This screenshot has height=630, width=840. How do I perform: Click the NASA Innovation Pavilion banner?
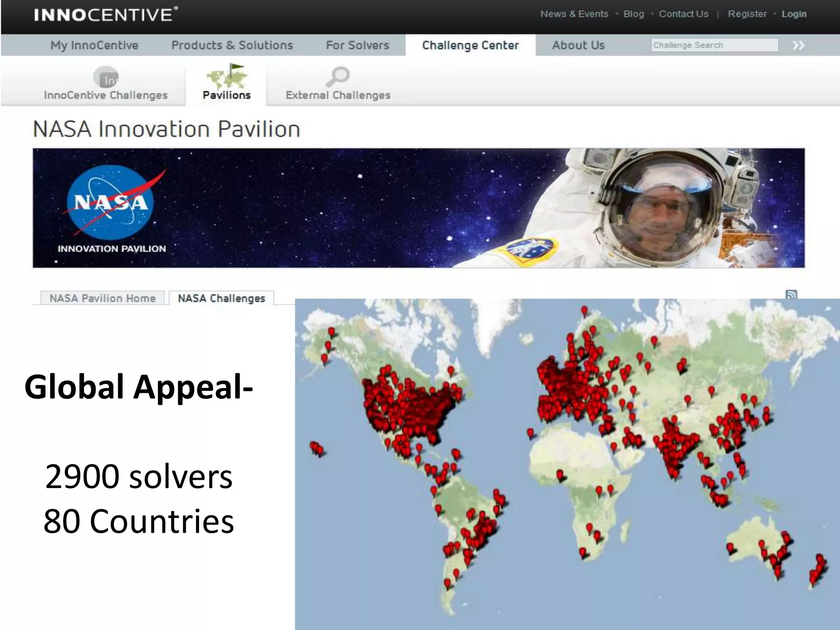coord(419,208)
